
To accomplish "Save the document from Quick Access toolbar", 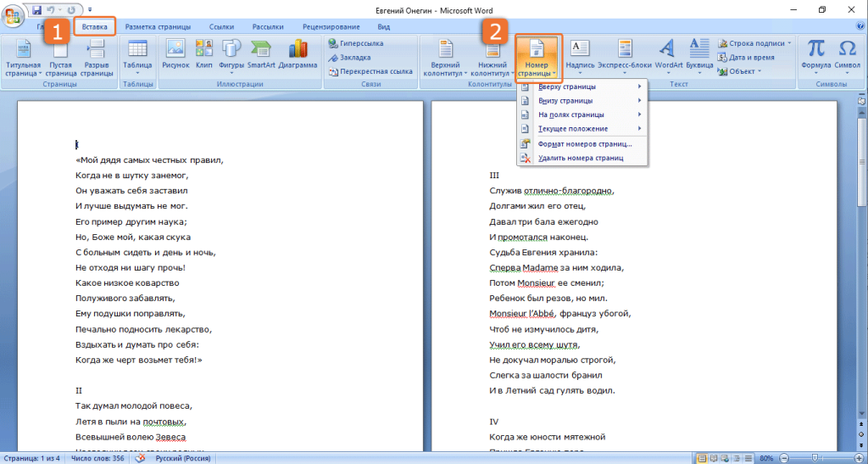I will pos(37,9).
